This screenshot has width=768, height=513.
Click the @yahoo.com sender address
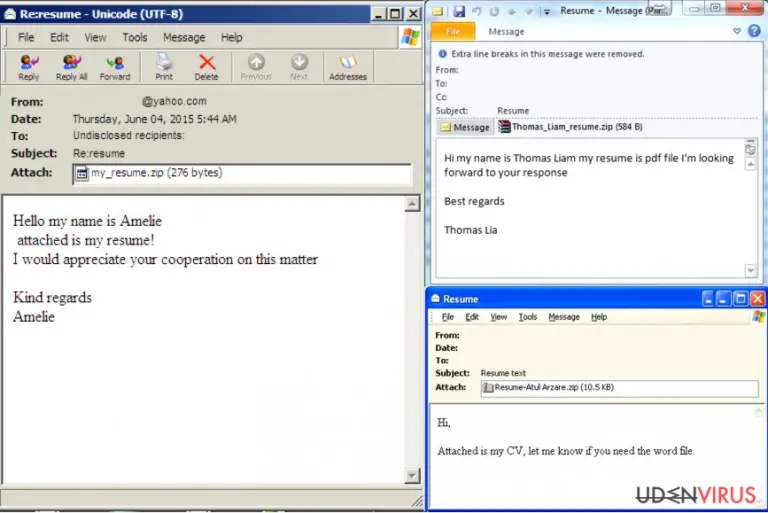point(174,101)
